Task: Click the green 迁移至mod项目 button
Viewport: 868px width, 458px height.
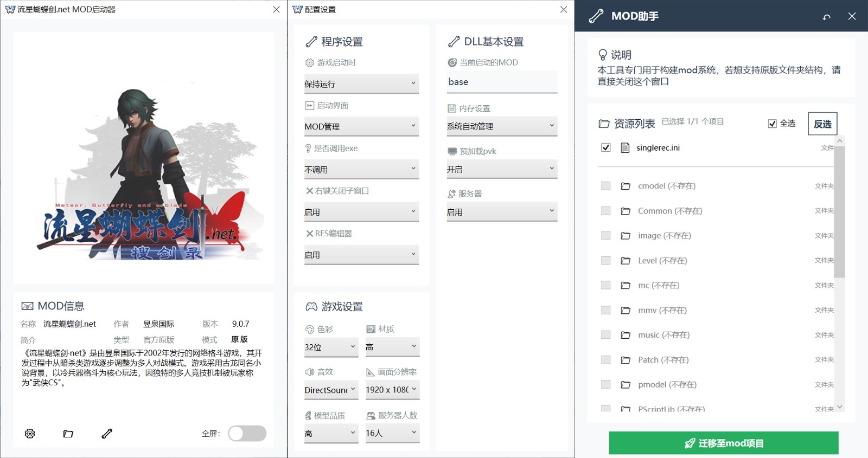Action: 723,443
